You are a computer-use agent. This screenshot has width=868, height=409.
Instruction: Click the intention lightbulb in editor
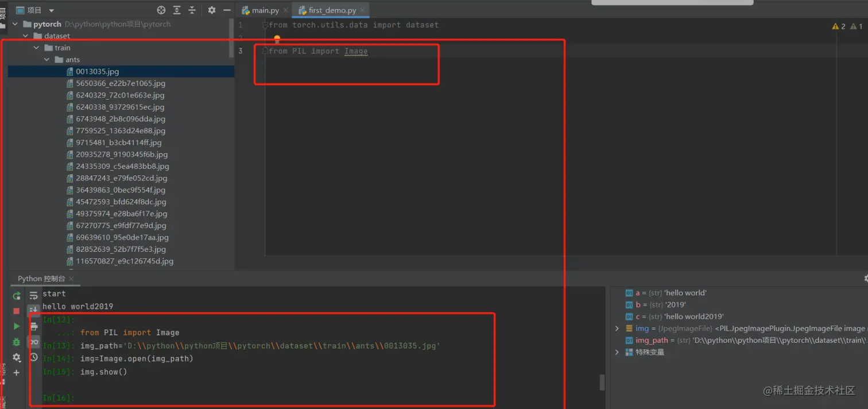click(x=277, y=39)
